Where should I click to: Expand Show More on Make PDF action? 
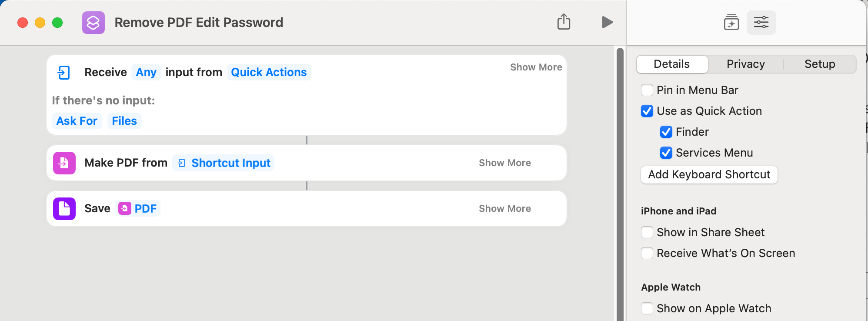tap(504, 163)
